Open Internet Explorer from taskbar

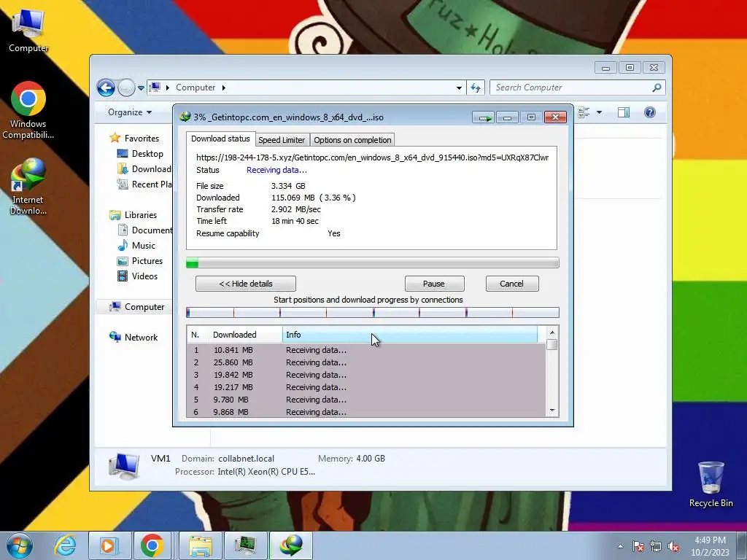(65, 545)
